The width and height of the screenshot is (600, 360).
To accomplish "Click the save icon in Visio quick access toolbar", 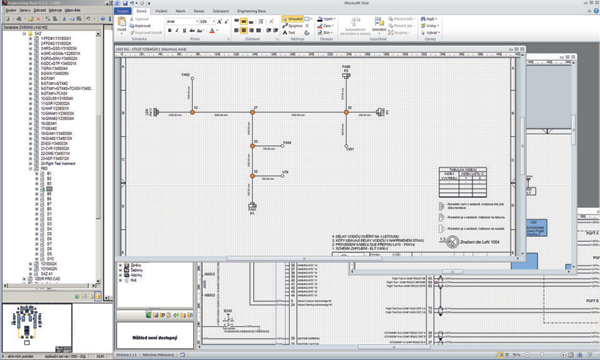I will [x=125, y=3].
